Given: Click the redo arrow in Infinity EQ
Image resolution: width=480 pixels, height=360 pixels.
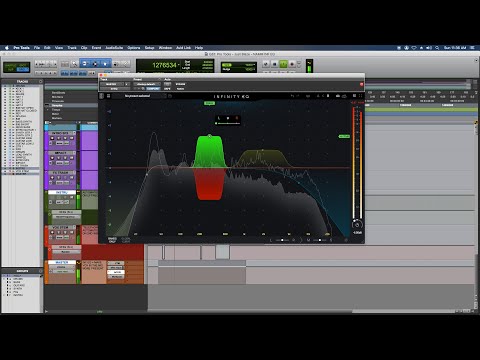Looking at the screenshot, I should coord(298,96).
